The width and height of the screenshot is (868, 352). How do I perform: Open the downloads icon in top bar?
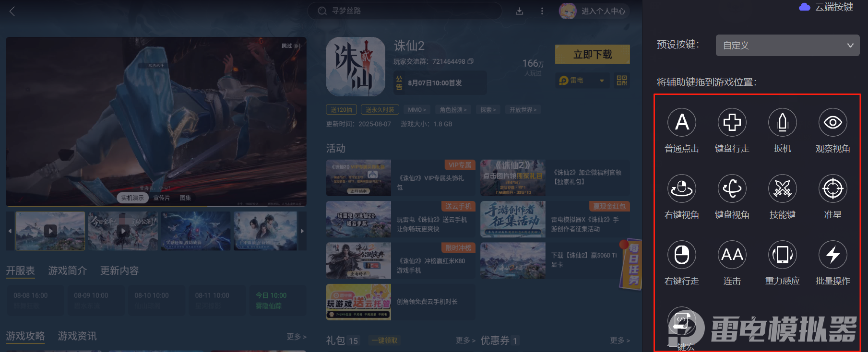[x=519, y=11]
